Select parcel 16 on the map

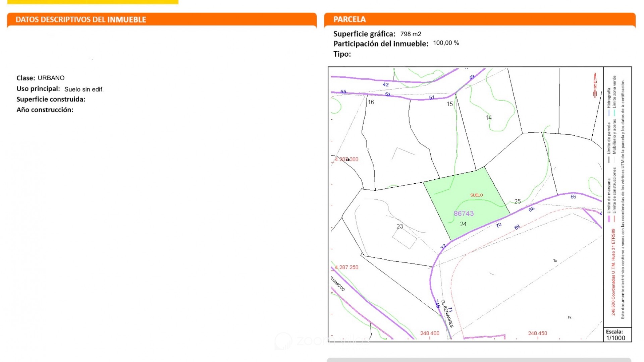[371, 102]
